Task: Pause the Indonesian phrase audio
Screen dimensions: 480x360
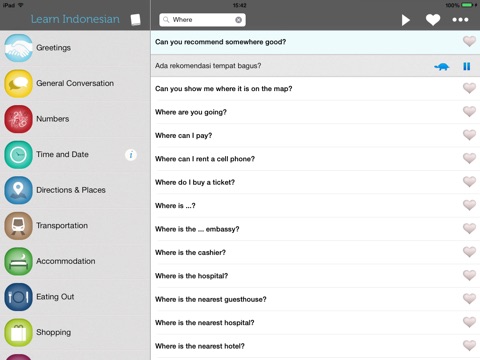Action: pos(467,66)
